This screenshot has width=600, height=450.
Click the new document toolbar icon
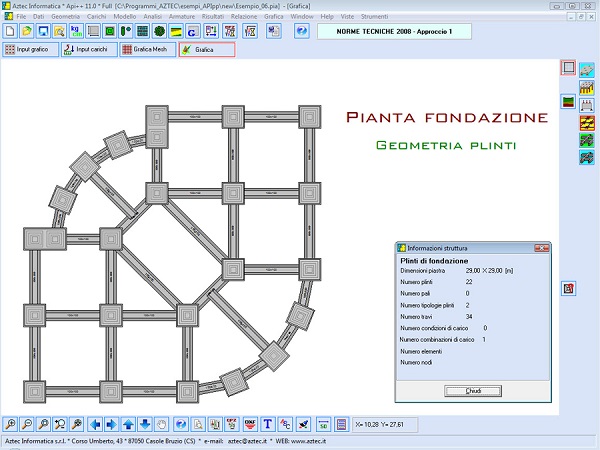point(10,32)
